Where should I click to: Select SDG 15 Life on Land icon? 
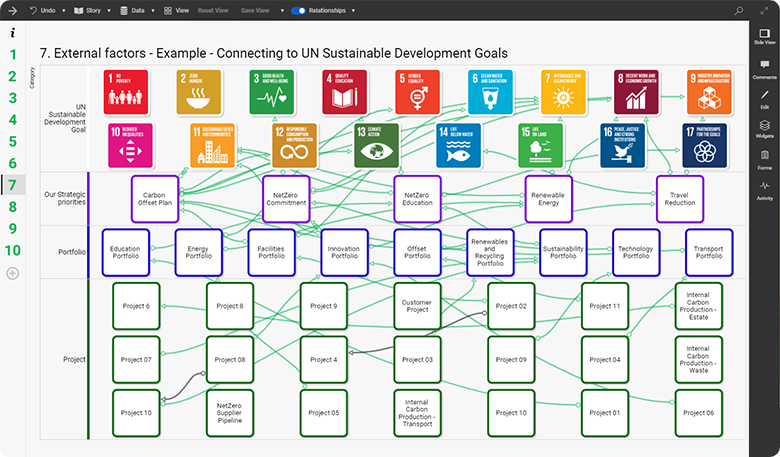541,146
